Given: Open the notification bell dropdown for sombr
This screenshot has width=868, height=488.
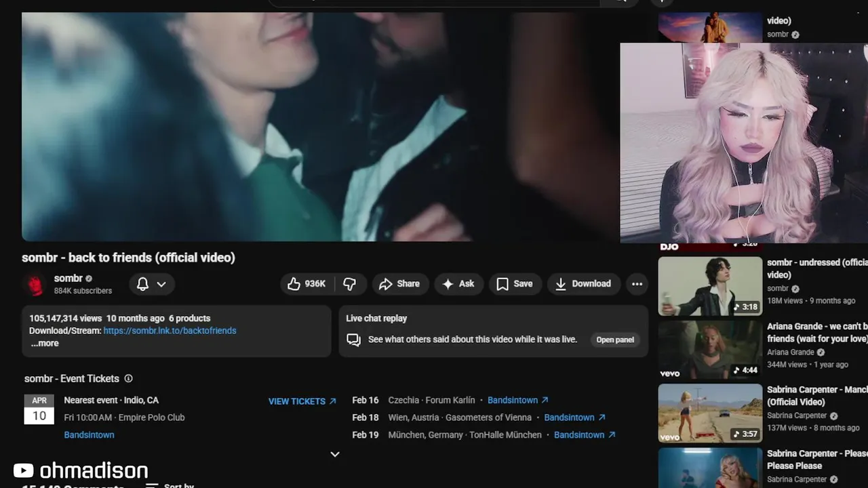Looking at the screenshot, I should (152, 284).
